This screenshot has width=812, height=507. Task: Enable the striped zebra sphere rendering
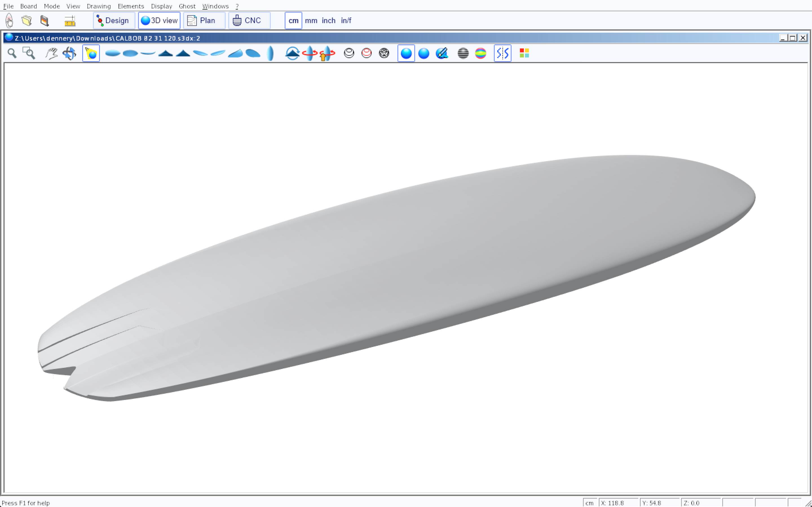pos(463,53)
